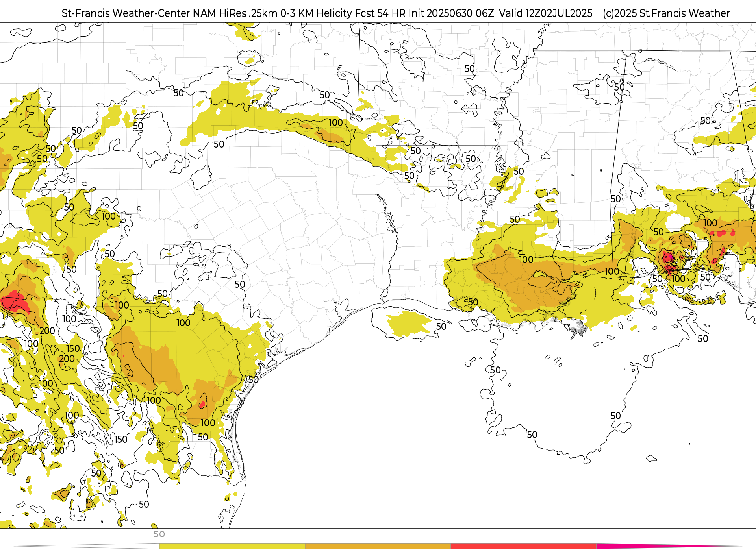Click the magenta pointed end of the color bar

(669, 546)
